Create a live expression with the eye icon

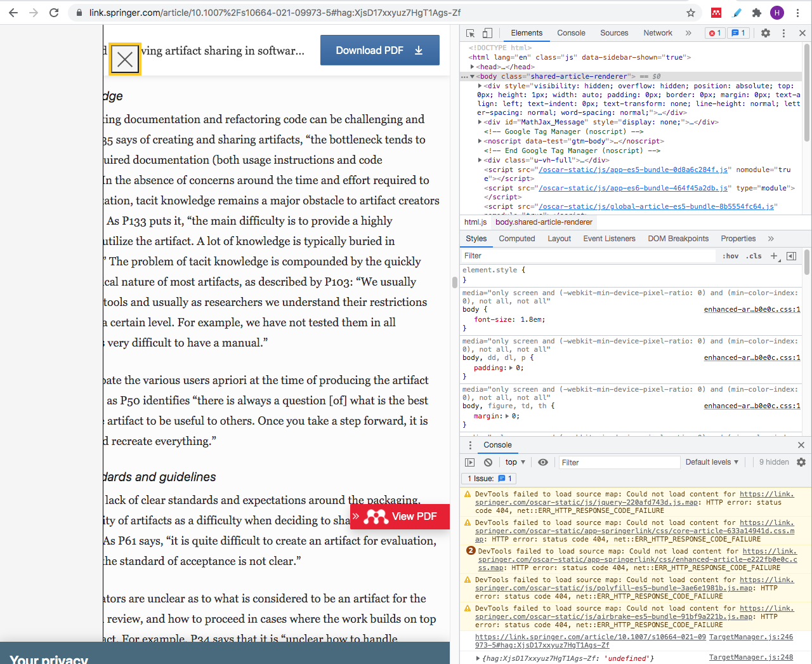[x=543, y=462]
